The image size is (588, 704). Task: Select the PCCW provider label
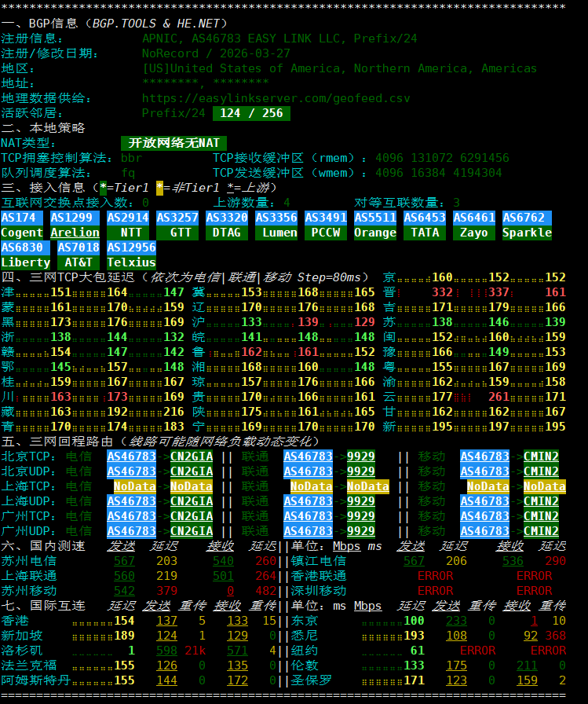click(326, 233)
